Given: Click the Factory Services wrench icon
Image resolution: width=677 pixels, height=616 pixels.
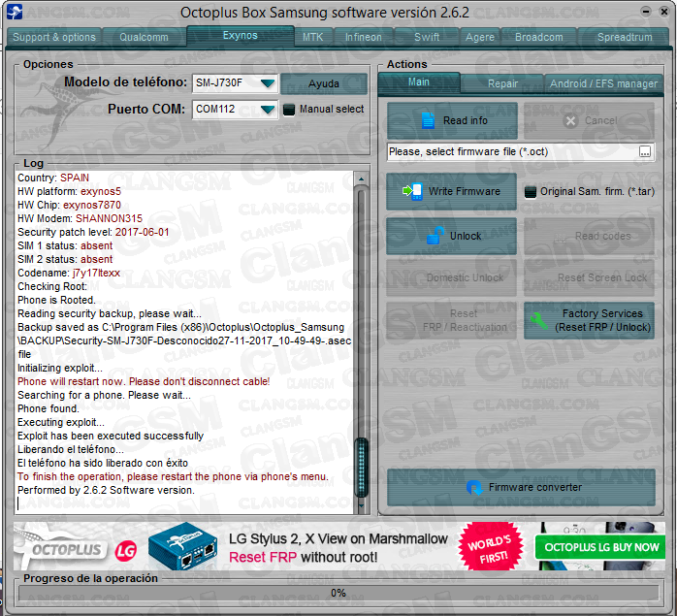Looking at the screenshot, I should tap(538, 321).
